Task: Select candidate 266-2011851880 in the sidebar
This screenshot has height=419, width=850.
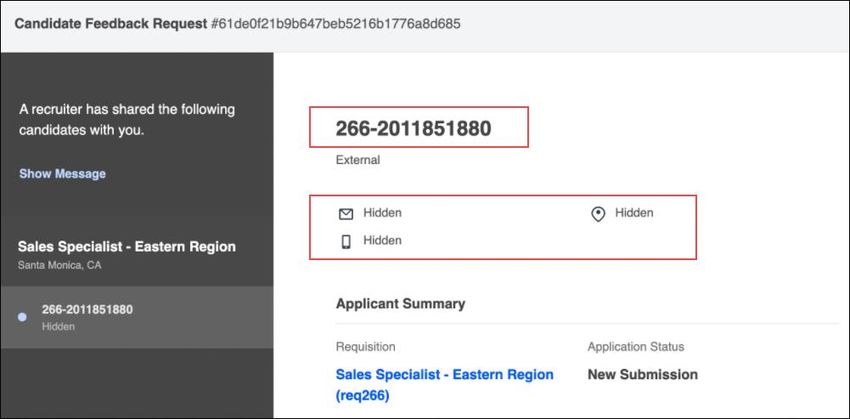Action: [x=137, y=317]
